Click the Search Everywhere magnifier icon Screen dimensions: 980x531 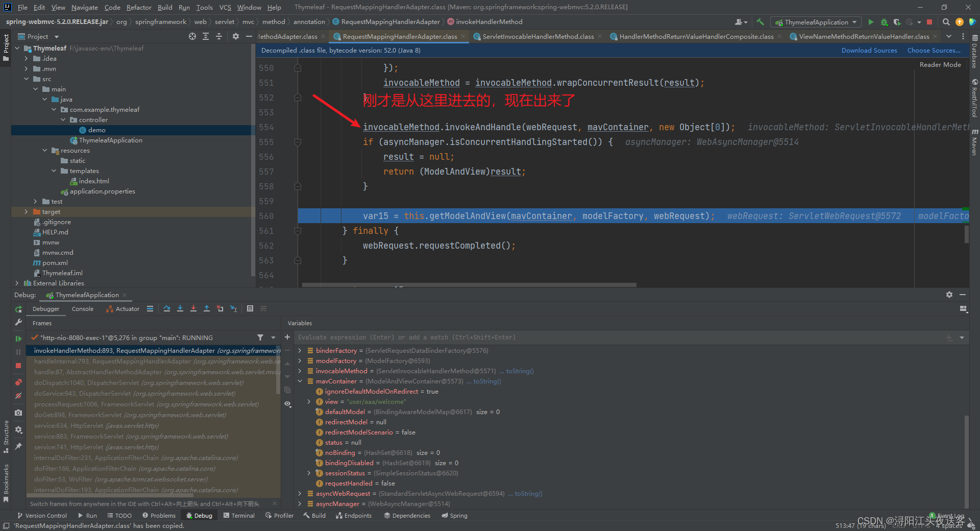point(946,22)
